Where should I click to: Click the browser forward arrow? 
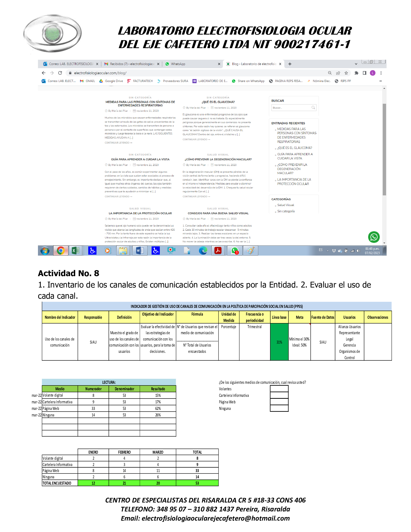pos(52,73)
